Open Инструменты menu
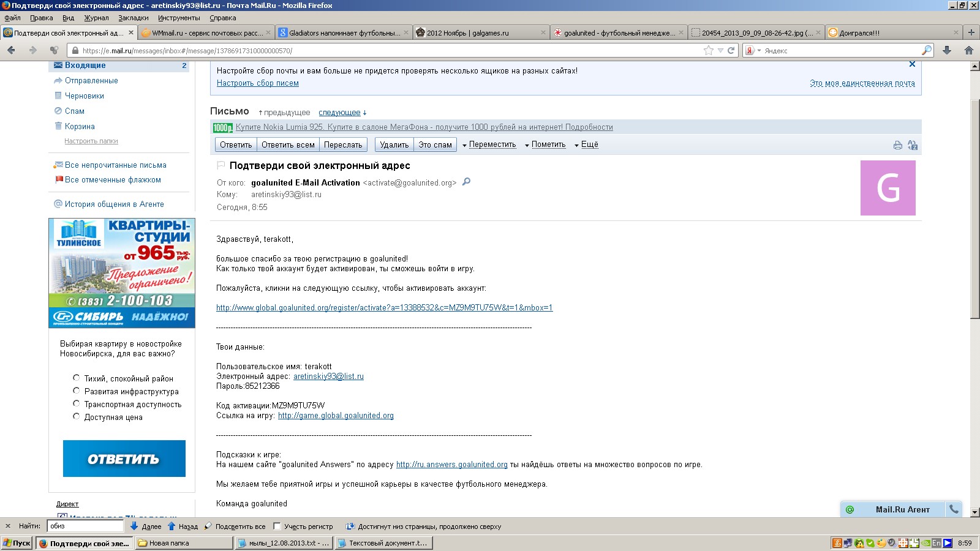Viewport: 980px width, 551px height. pos(179,18)
